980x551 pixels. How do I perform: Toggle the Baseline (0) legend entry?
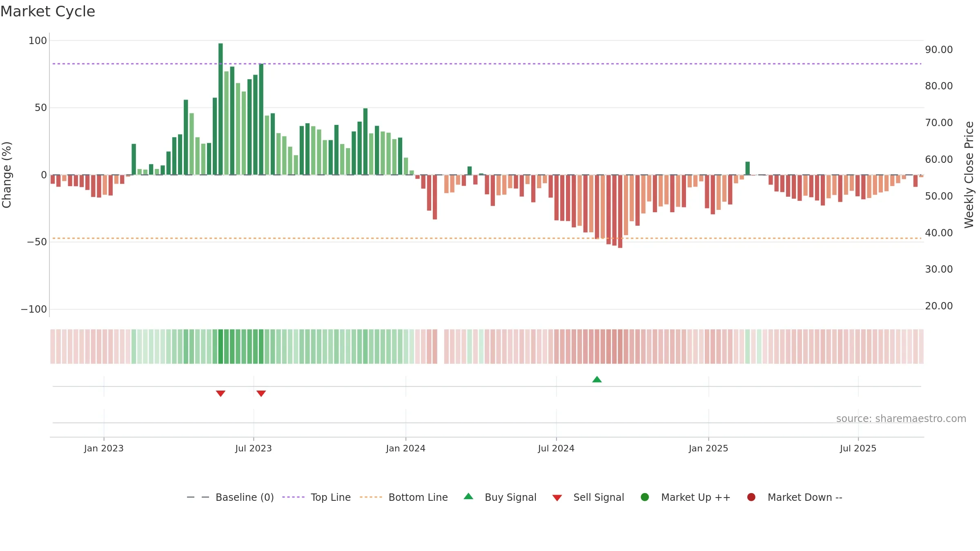(x=230, y=497)
